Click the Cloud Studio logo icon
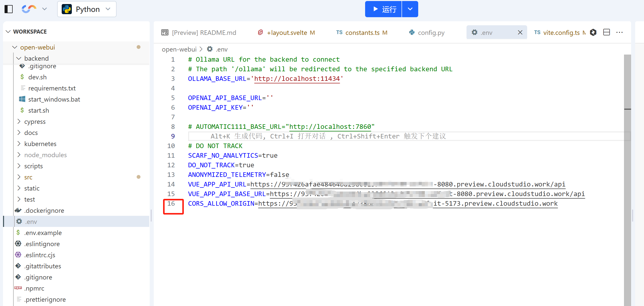 [29, 9]
